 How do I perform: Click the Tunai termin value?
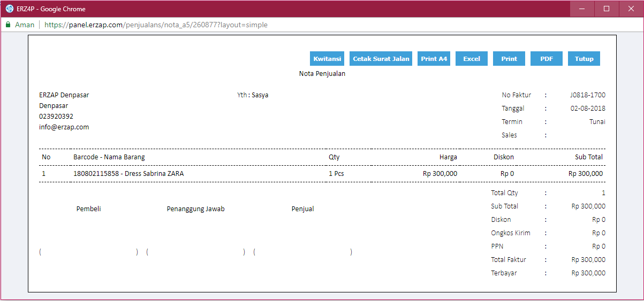coord(597,122)
